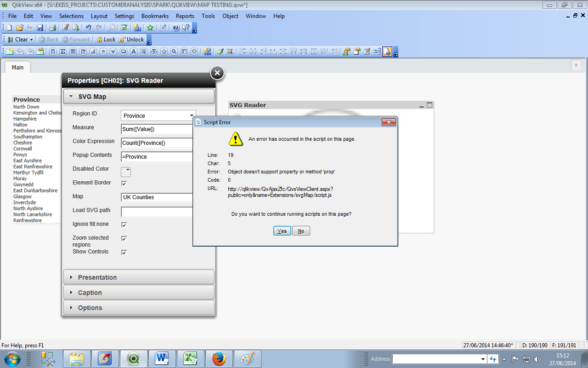Switch to Excel in the taskbar
Viewport: 588px width, 368px height.
pyautogui.click(x=191, y=359)
